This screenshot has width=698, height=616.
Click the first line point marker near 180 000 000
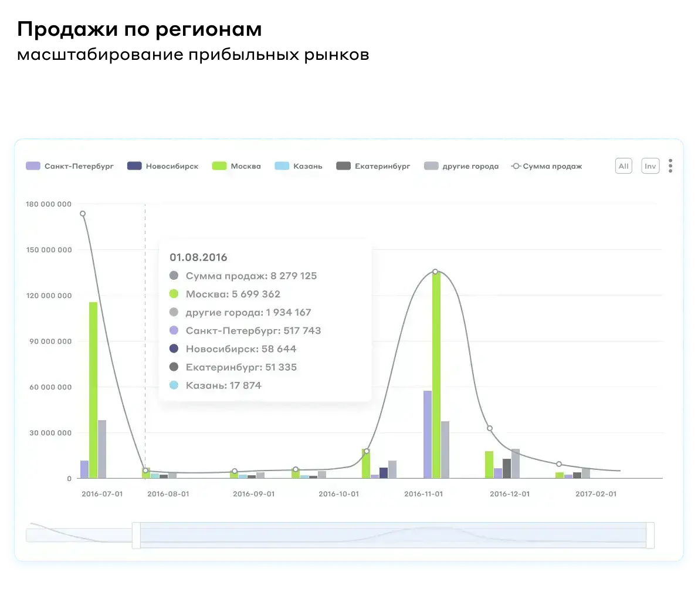pyautogui.click(x=83, y=214)
